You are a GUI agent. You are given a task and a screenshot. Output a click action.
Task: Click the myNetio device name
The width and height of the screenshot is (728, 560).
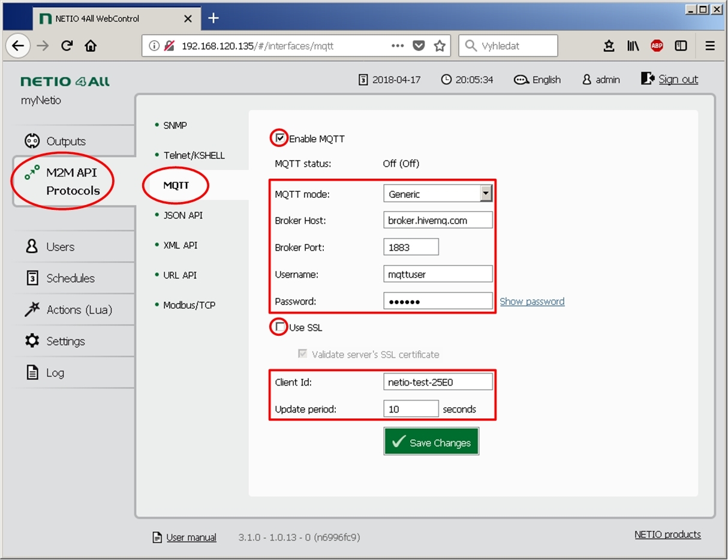(41, 100)
